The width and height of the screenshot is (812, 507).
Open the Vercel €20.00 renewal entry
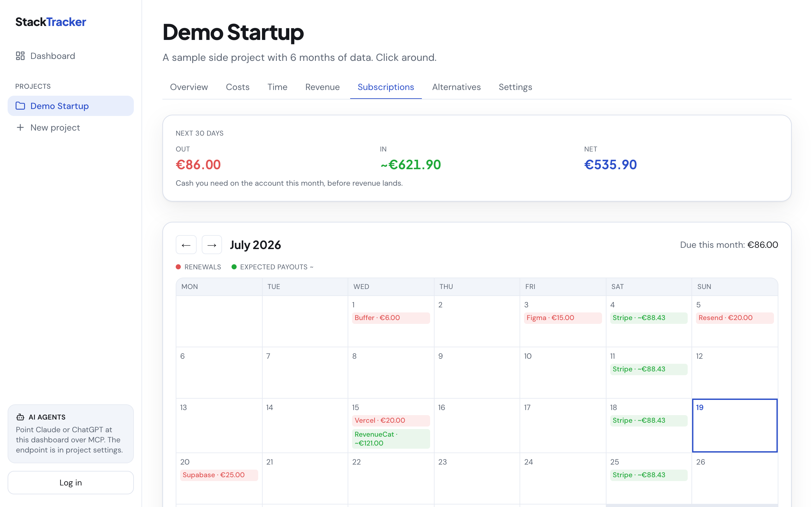(x=390, y=420)
